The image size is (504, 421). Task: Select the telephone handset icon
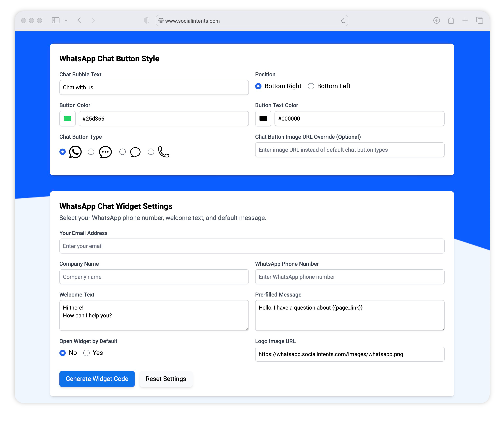point(164,152)
